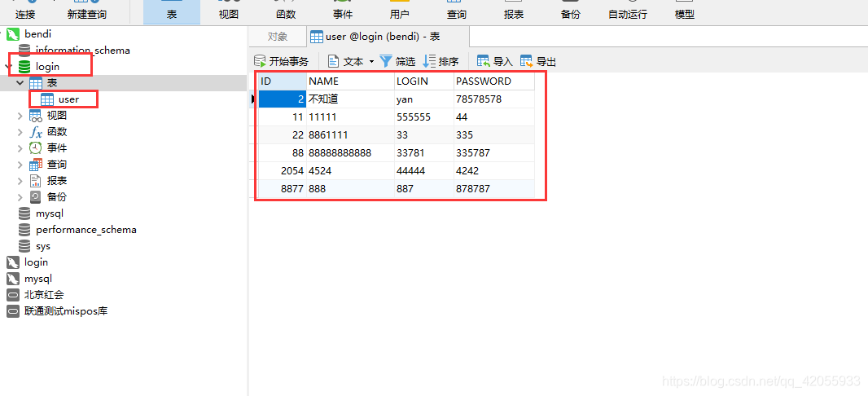Click 开始事务 begin transaction
Screen dimensions: 868x396
click(x=282, y=61)
